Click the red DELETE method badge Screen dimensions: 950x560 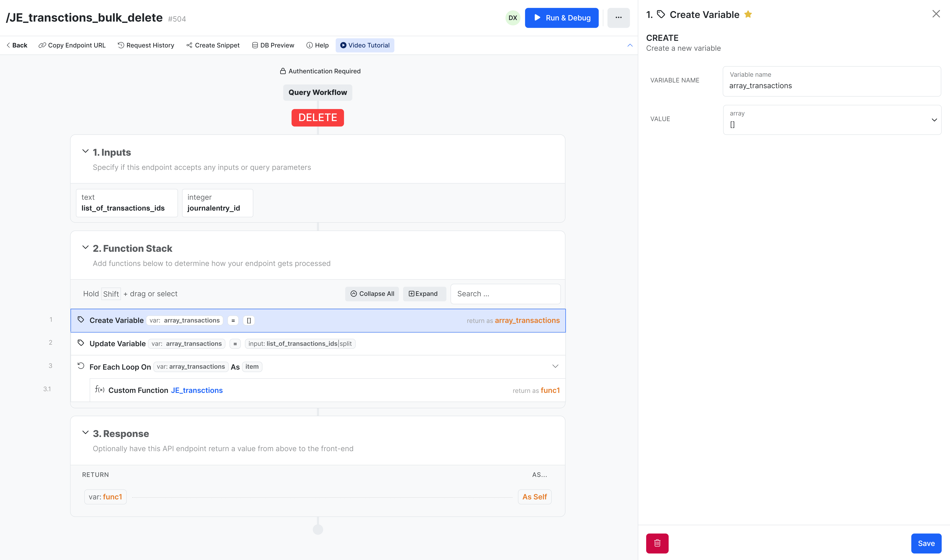click(318, 118)
